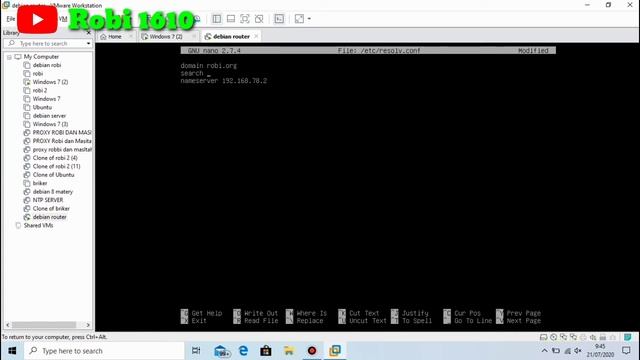The height and width of the screenshot is (360, 640).
Task: Click the CD/DVD drive status icon
Action: click(553, 337)
